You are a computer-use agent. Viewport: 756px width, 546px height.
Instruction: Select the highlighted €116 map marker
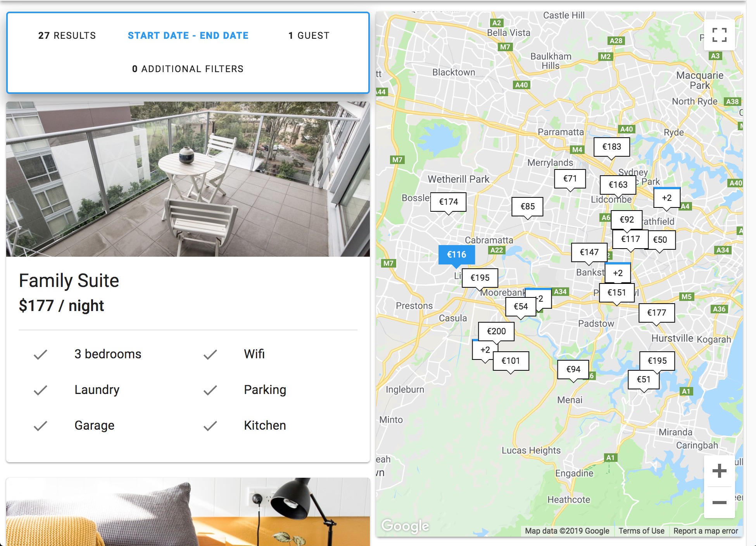click(456, 255)
